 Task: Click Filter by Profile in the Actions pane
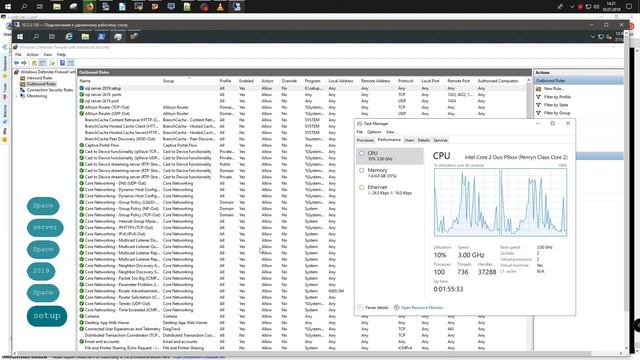coord(557,97)
